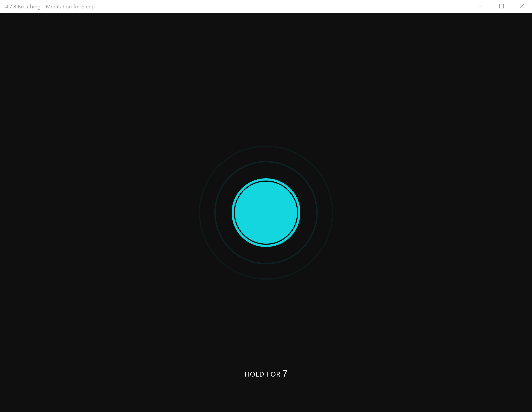Maximize the meditation app window
The image size is (532, 412).
coord(501,6)
